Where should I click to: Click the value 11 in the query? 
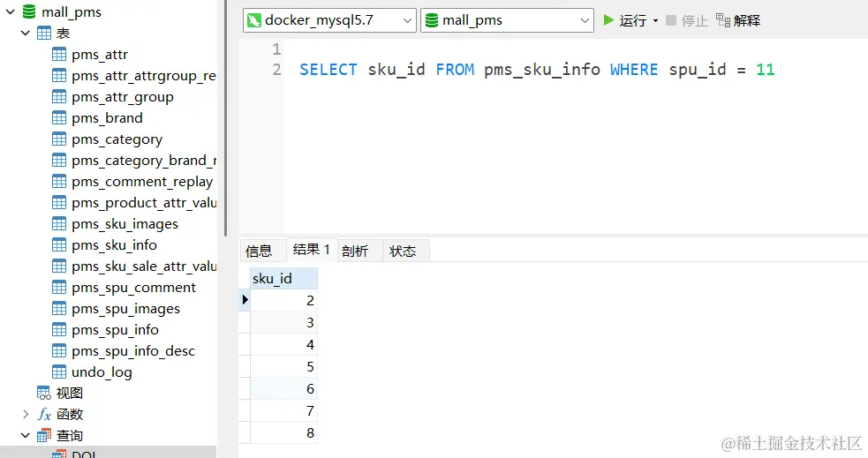[x=765, y=70]
